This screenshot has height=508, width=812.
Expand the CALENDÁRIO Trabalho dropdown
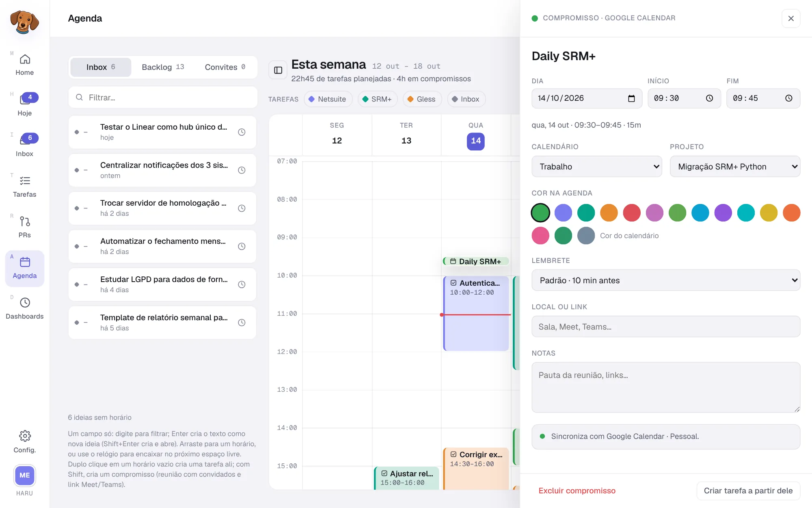click(597, 167)
